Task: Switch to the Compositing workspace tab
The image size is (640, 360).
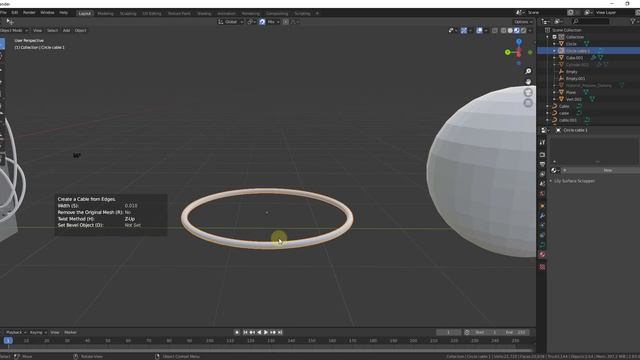Action: point(277,13)
